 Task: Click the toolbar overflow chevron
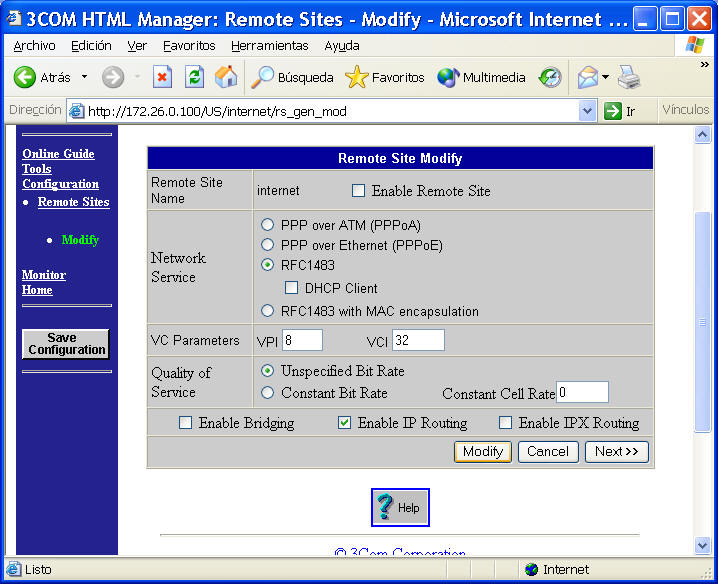coord(705,65)
